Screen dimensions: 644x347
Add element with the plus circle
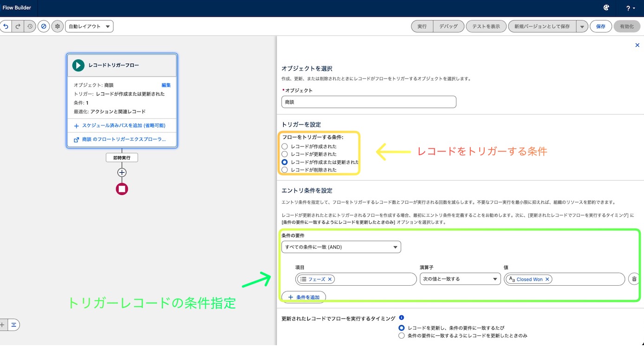click(x=122, y=172)
